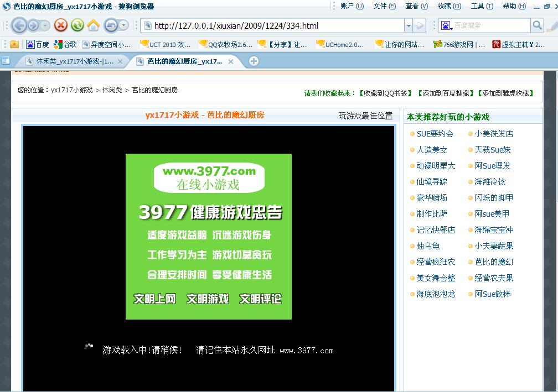Open the UCHome2.0 bookmark
Screen dimensions: 558x392
click(x=340, y=44)
